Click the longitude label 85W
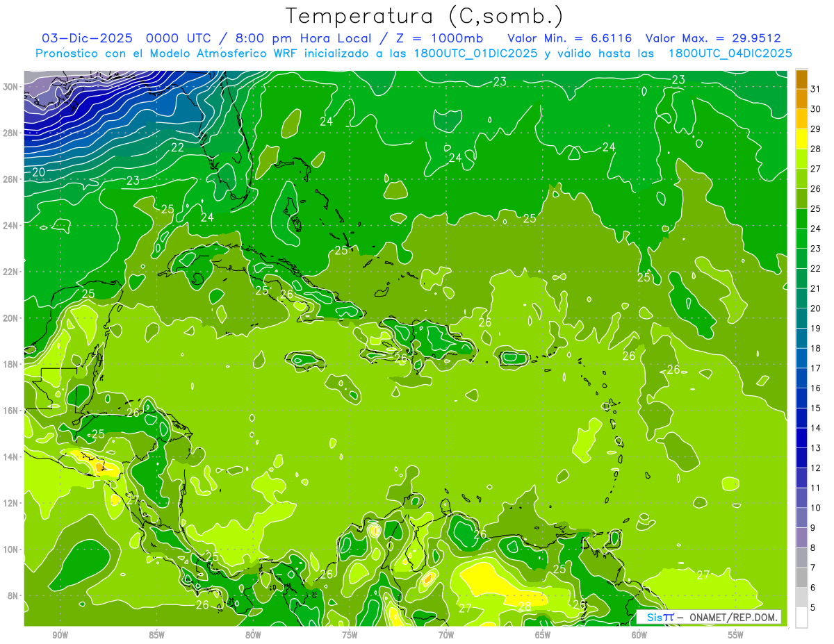The height and width of the screenshot is (644, 834). coord(156,635)
